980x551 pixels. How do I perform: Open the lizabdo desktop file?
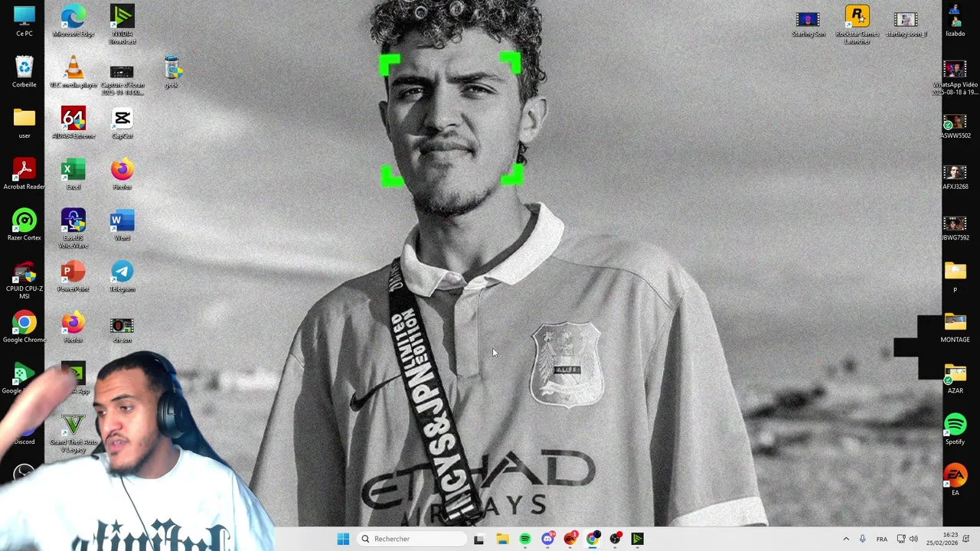[x=955, y=21]
